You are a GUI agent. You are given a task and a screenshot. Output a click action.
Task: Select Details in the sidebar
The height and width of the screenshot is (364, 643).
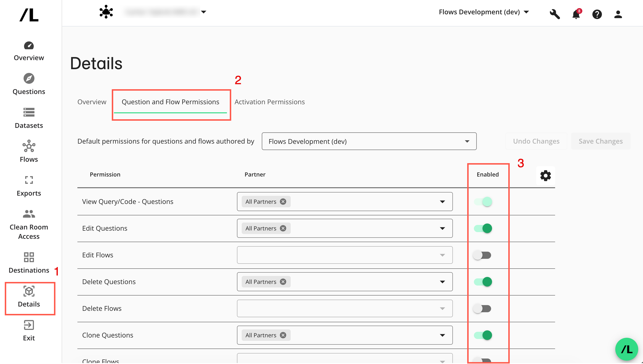[x=29, y=297]
